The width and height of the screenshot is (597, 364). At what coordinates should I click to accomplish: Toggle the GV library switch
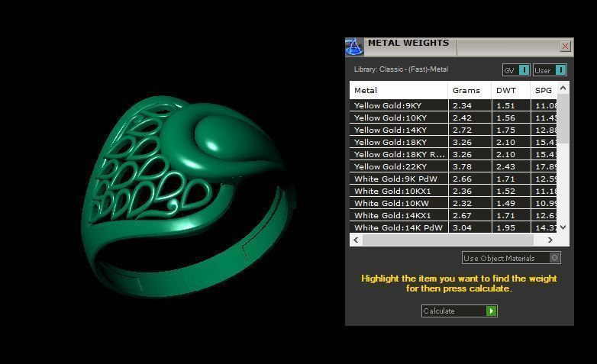[516, 70]
